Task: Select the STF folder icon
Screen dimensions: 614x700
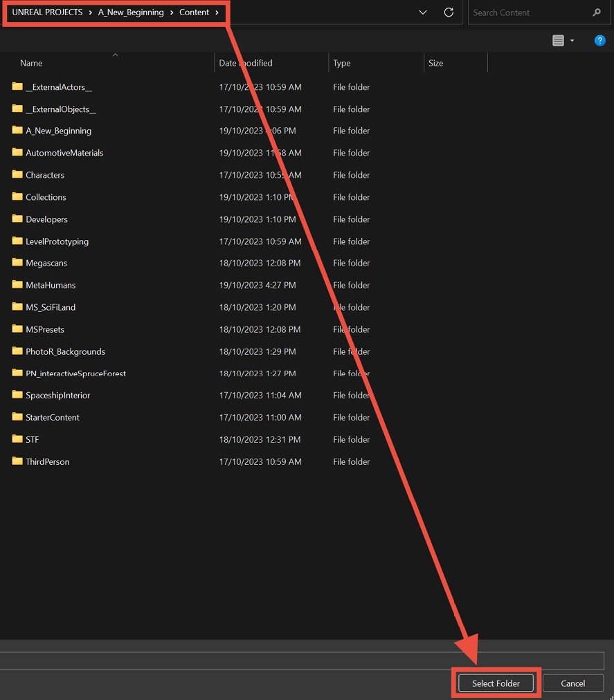Action: [x=17, y=439]
